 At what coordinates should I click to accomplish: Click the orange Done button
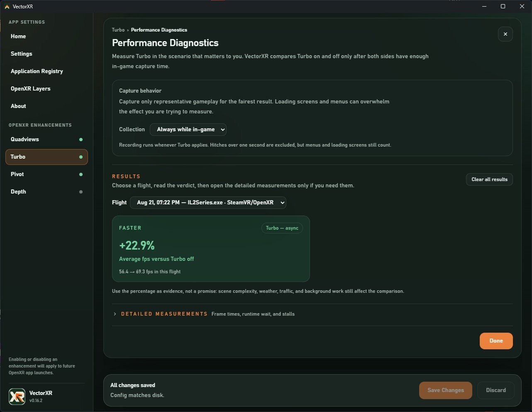tap(496, 341)
